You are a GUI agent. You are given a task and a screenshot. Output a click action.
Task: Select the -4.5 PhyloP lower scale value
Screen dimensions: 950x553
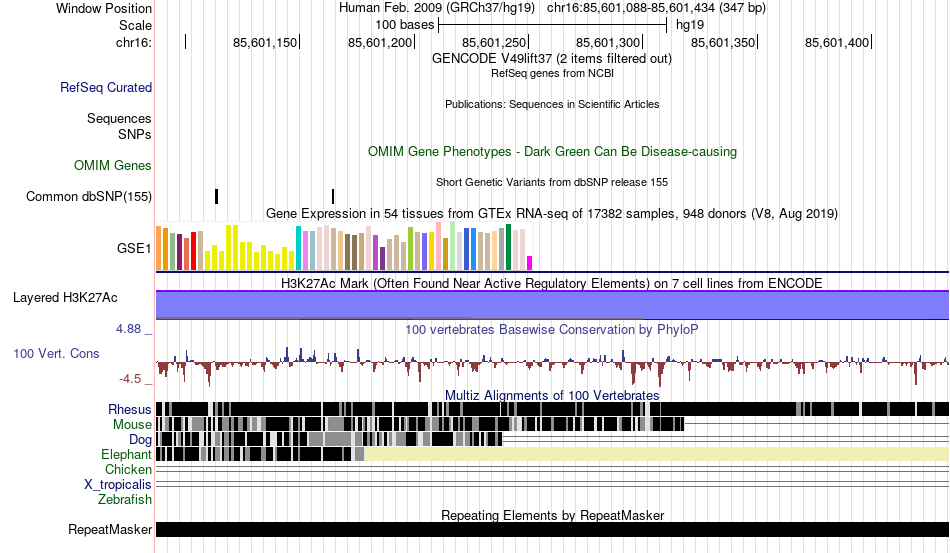[130, 379]
